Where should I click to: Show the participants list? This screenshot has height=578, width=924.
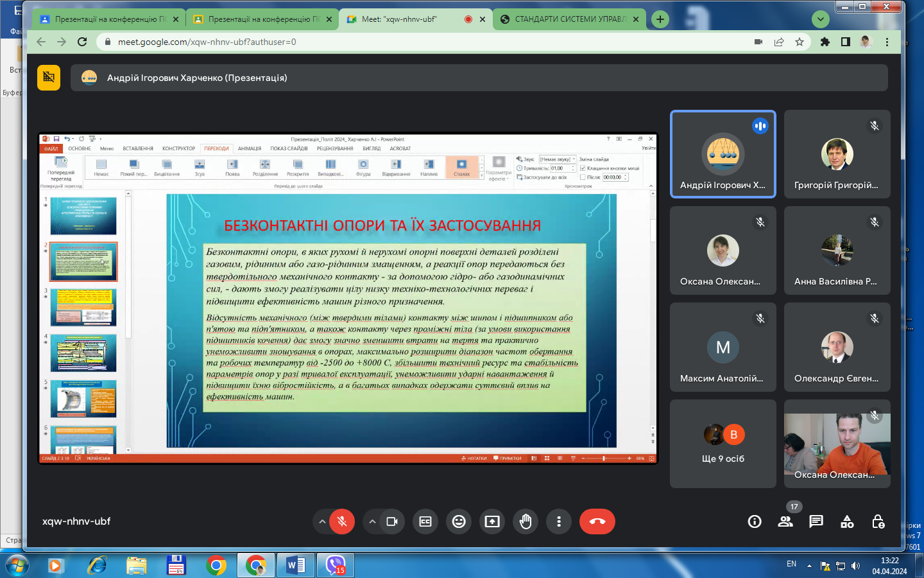785,521
